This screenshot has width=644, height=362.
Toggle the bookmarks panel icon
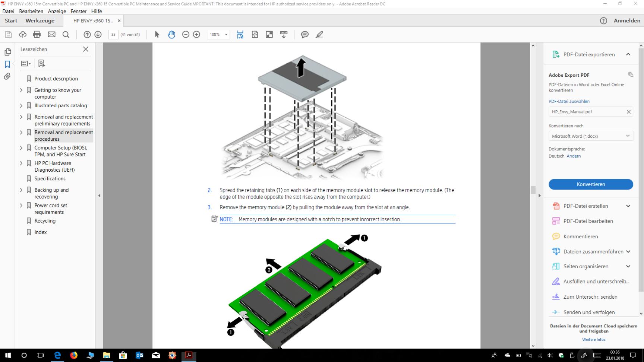click(x=7, y=64)
